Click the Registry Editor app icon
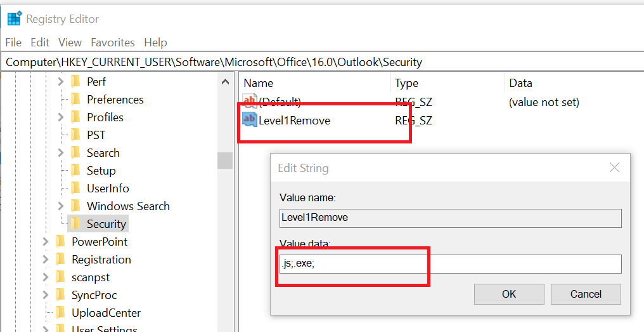The image size is (644, 332). pyautogui.click(x=15, y=19)
